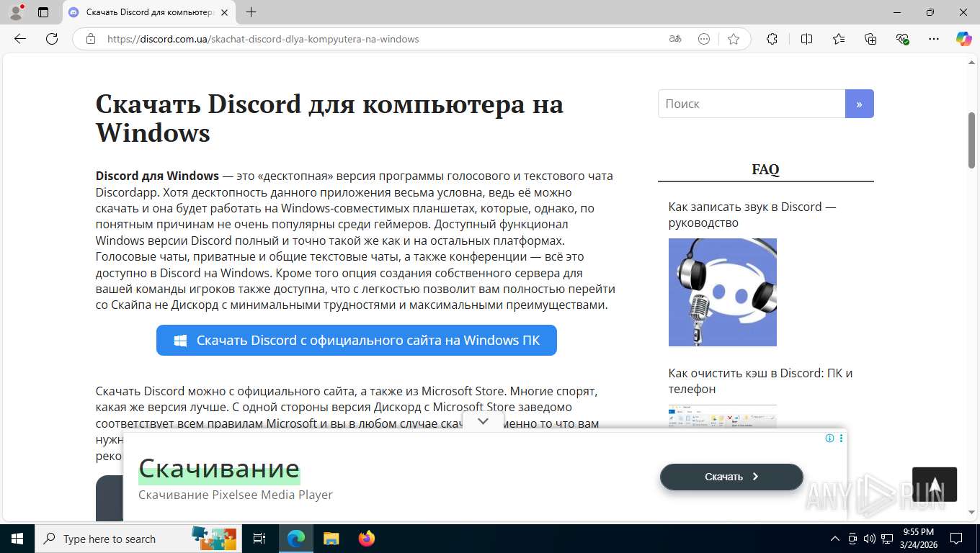Go back to the previous page

(20, 39)
